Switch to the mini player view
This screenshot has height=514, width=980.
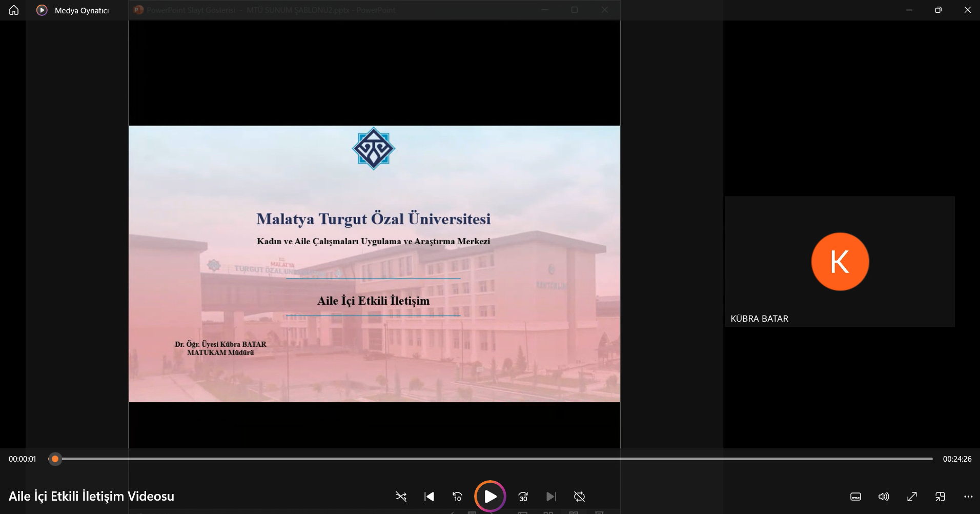[x=940, y=497]
